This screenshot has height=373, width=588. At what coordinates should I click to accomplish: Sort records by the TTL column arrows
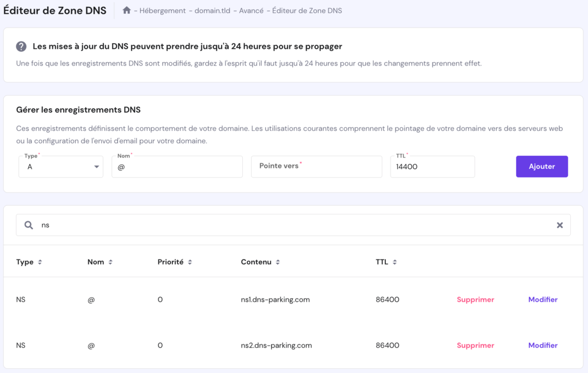[x=394, y=262]
